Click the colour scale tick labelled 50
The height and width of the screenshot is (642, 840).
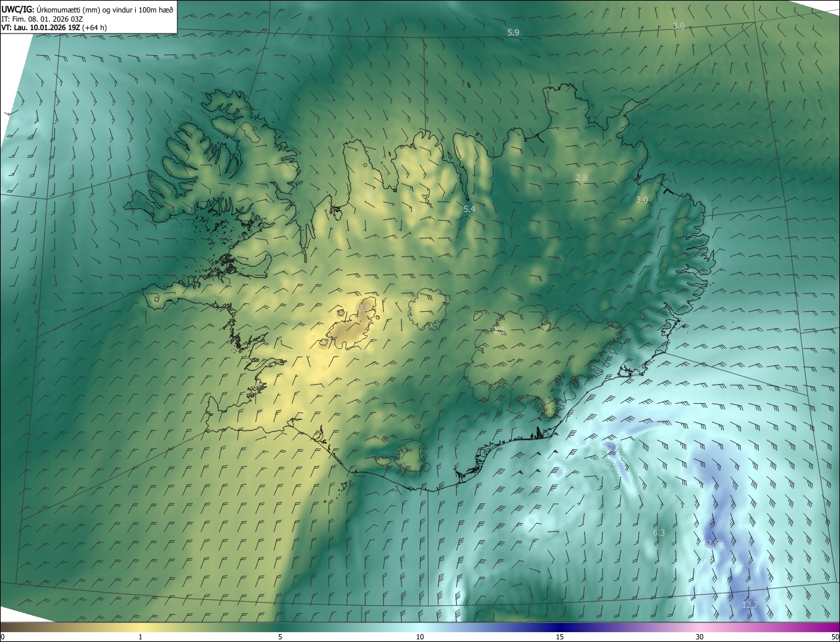coord(835,637)
